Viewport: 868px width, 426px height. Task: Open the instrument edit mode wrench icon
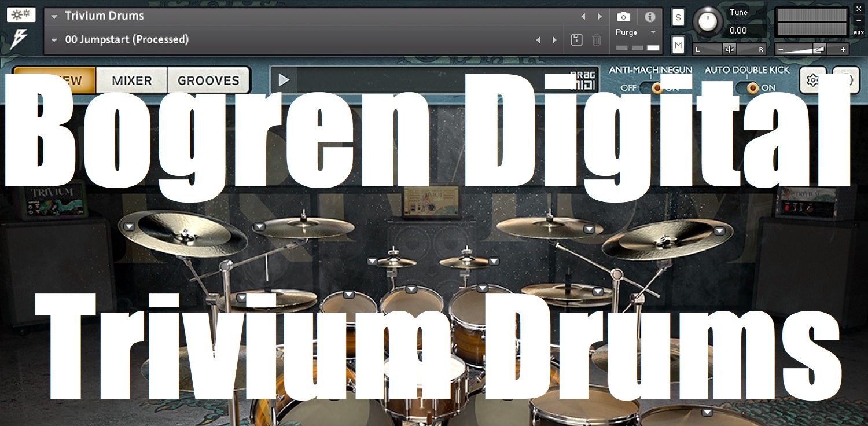21,14
